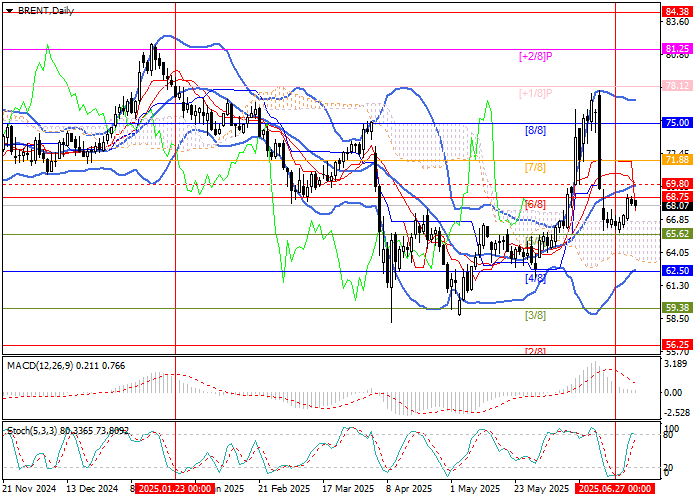Select the 59.38 olive price label
Screen dimensions: 700x500
tap(677, 308)
